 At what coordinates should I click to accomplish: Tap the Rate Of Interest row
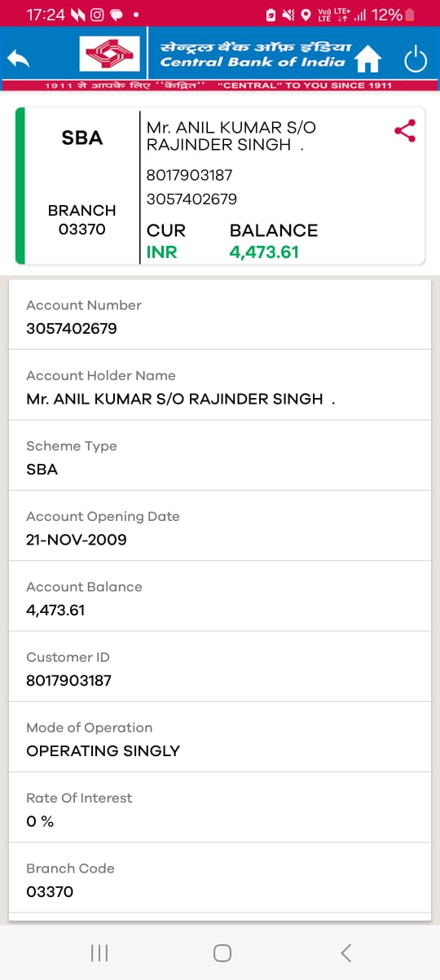[220, 807]
